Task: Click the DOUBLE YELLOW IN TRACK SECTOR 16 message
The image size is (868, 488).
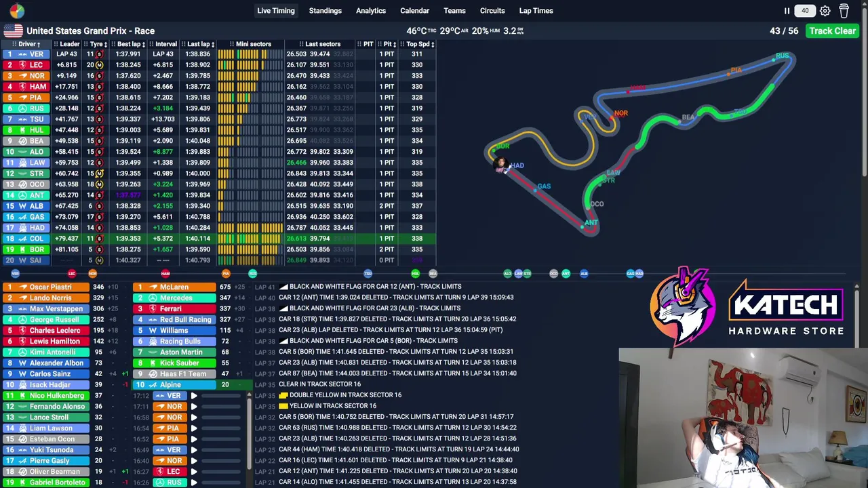Action: [x=345, y=395]
